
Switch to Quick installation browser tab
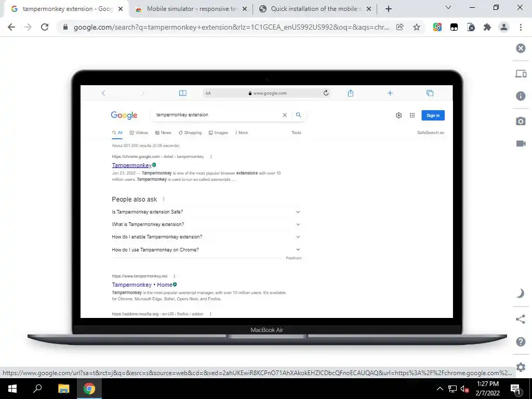click(x=314, y=9)
